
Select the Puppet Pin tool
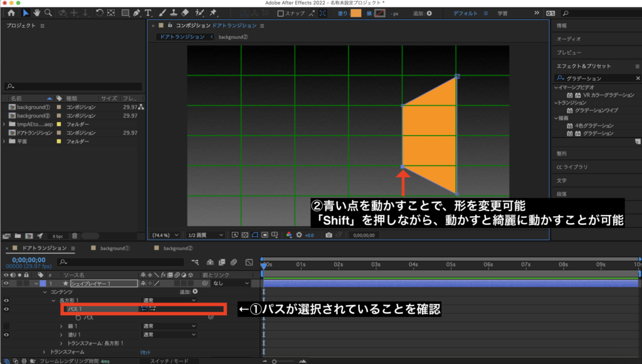[x=213, y=13]
